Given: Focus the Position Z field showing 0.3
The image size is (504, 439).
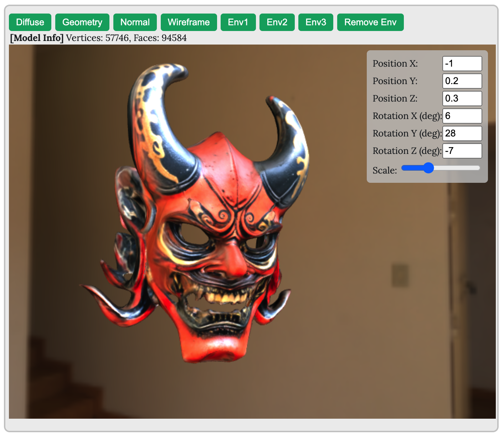Looking at the screenshot, I should coord(462,98).
